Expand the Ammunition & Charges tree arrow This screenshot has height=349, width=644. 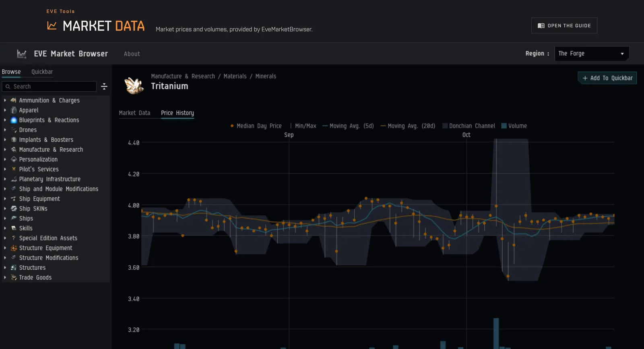pyautogui.click(x=5, y=100)
